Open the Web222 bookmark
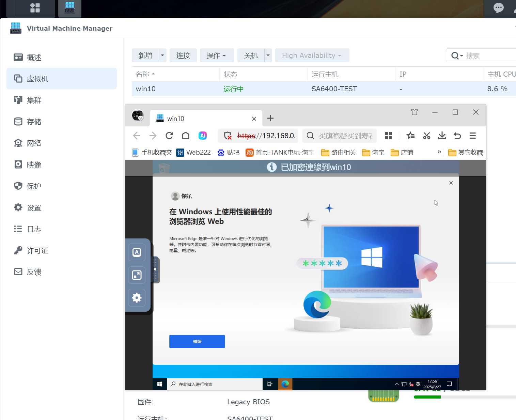Screen dimensions: 516x420 tap(193, 152)
